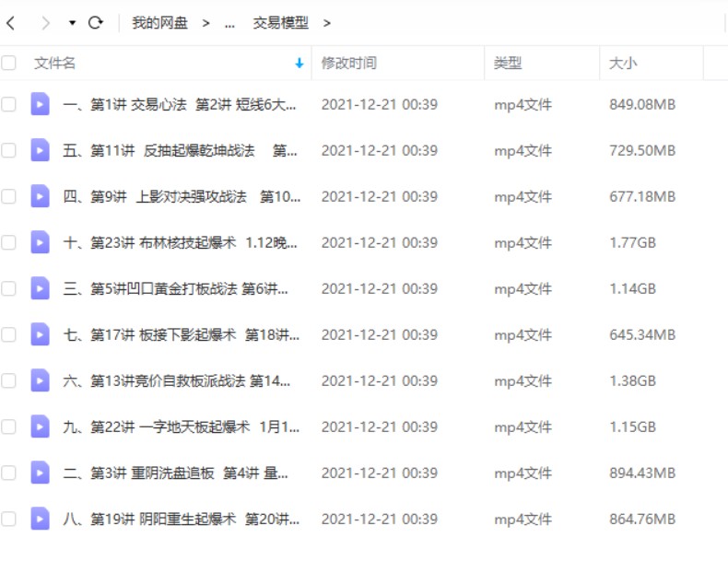
Task: Click the chevron after 交易模型
Action: (327, 23)
